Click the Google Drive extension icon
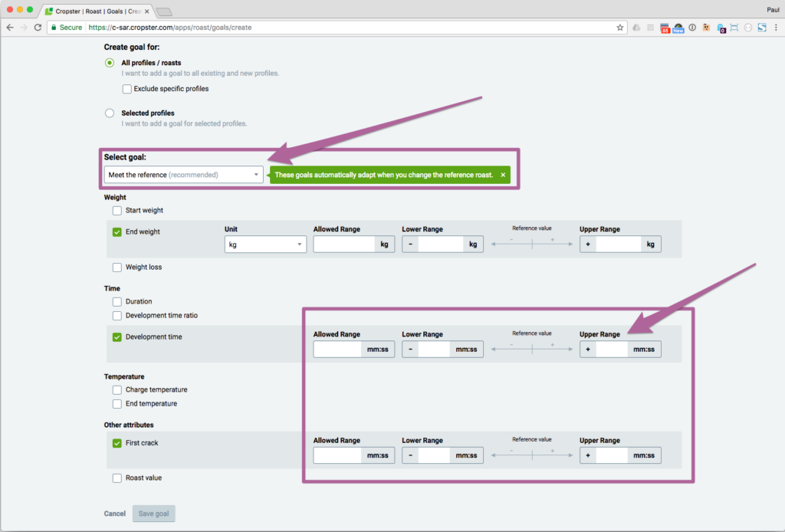785x532 pixels. [x=636, y=28]
